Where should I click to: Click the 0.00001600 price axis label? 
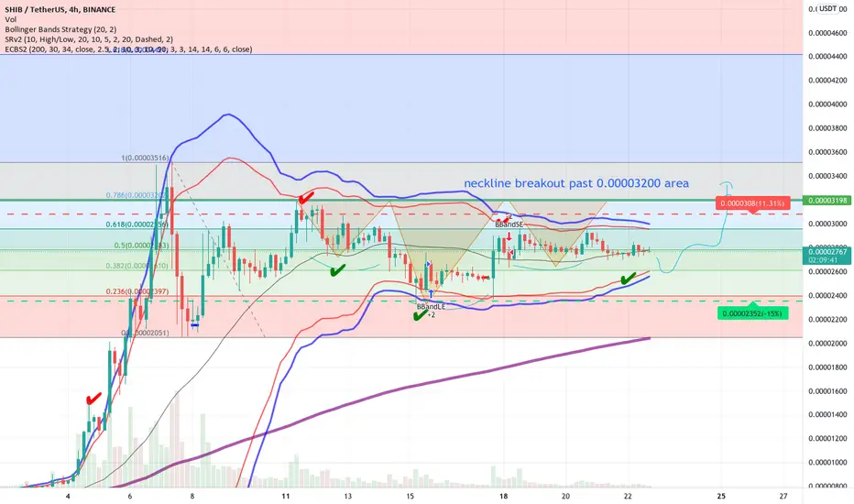(827, 391)
